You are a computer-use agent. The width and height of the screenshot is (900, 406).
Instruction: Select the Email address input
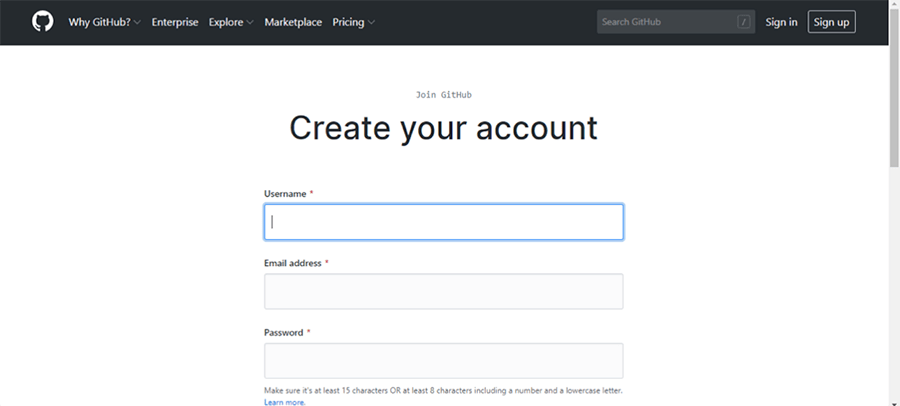click(444, 291)
